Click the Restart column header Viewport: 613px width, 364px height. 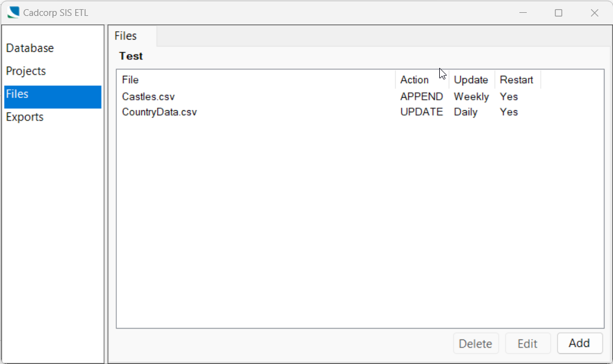pos(516,80)
